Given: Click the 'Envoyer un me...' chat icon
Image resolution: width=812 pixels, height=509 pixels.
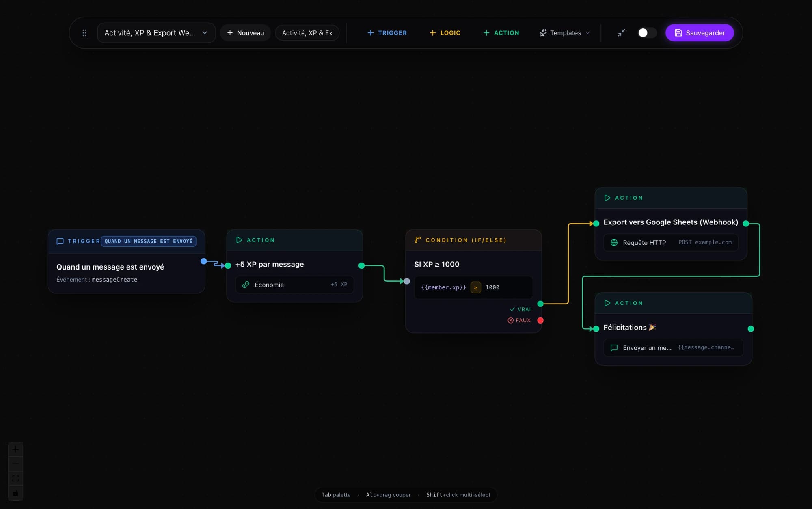Looking at the screenshot, I should pyautogui.click(x=614, y=347).
